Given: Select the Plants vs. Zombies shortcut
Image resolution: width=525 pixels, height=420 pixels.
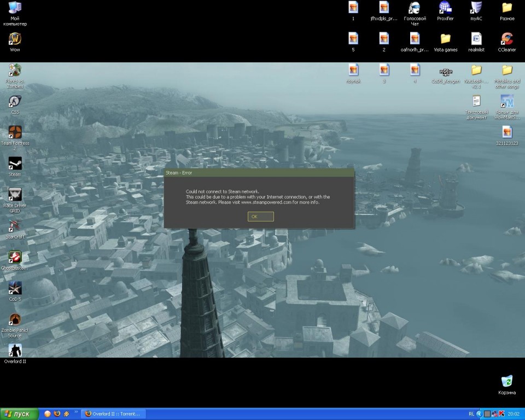Looking at the screenshot, I should 15,76.
